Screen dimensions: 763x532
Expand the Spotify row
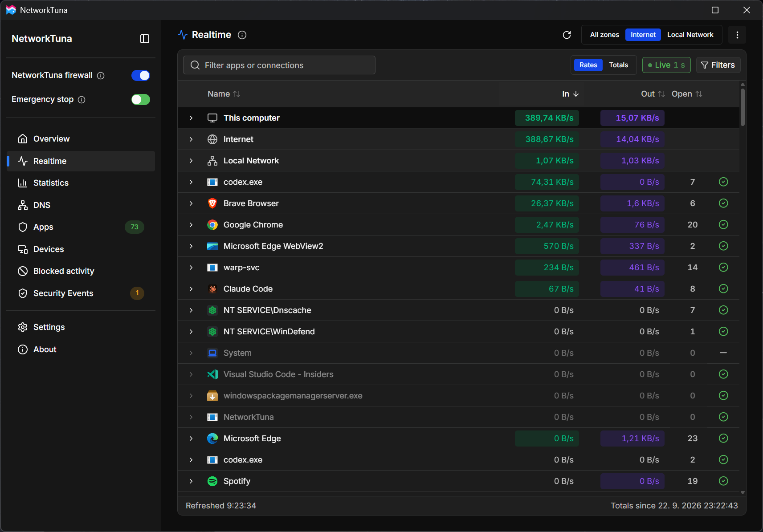click(x=191, y=481)
